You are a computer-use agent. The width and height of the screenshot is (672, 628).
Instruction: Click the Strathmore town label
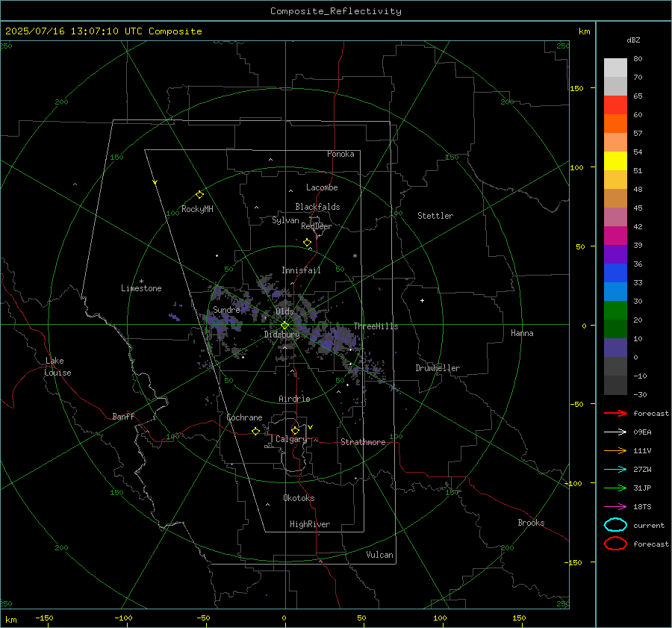pos(363,442)
